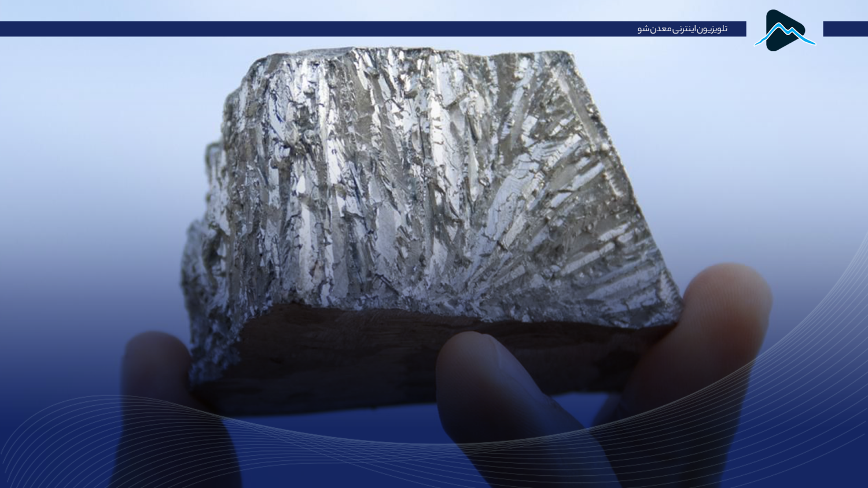Click the short navy bar right of logo

(845, 29)
